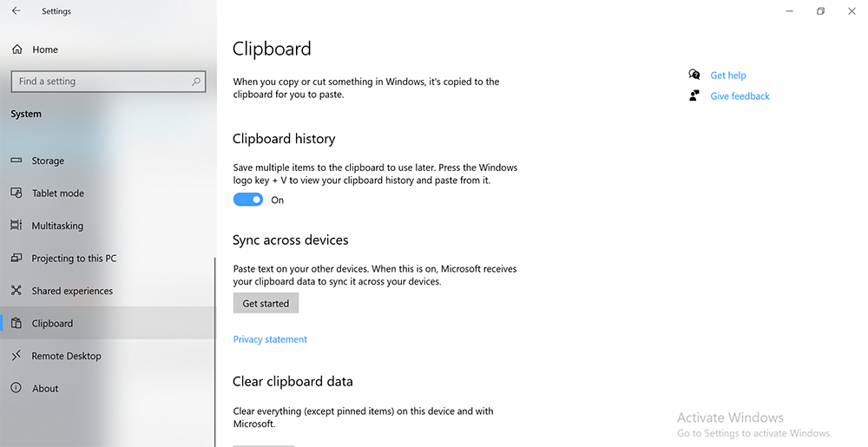This screenshot has width=868, height=447.
Task: Click the Projecting to this PC icon
Action: [x=16, y=258]
